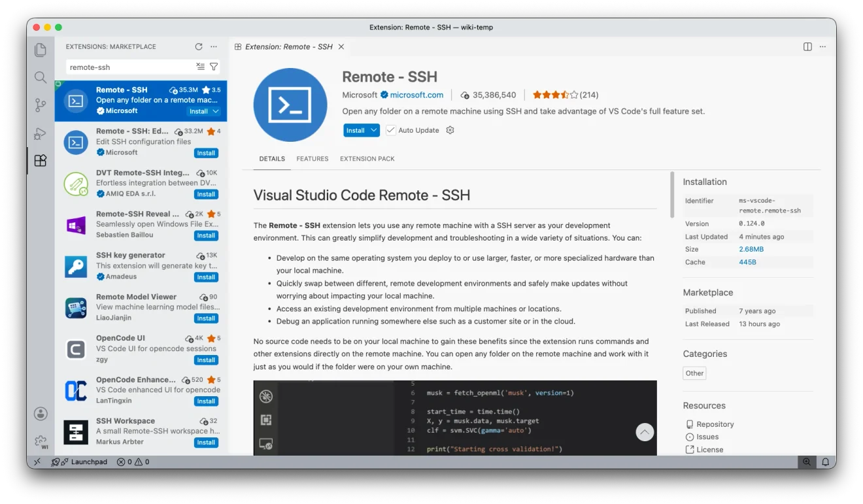Click the README code screenshot image

pos(455,418)
